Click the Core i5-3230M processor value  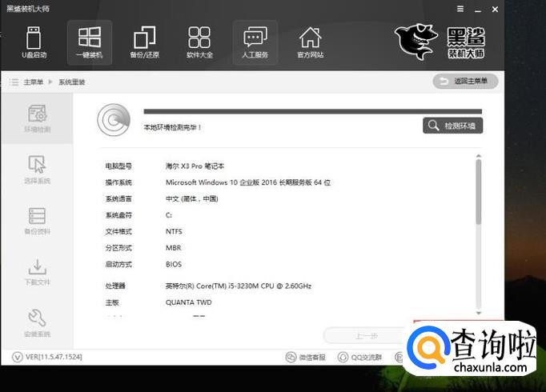pos(239,286)
